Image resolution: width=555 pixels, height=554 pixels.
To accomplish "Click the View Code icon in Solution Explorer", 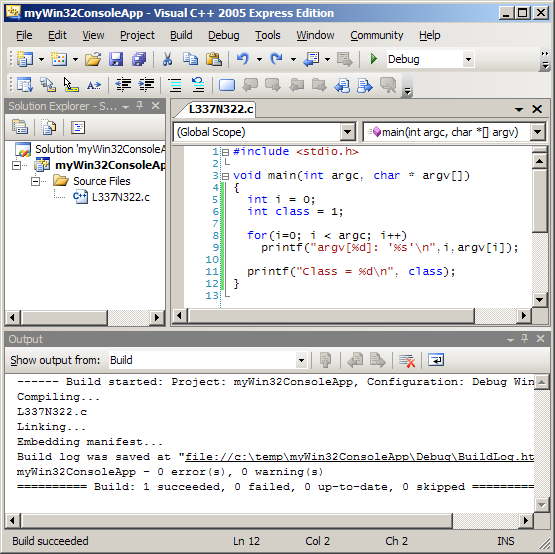I will point(78,127).
